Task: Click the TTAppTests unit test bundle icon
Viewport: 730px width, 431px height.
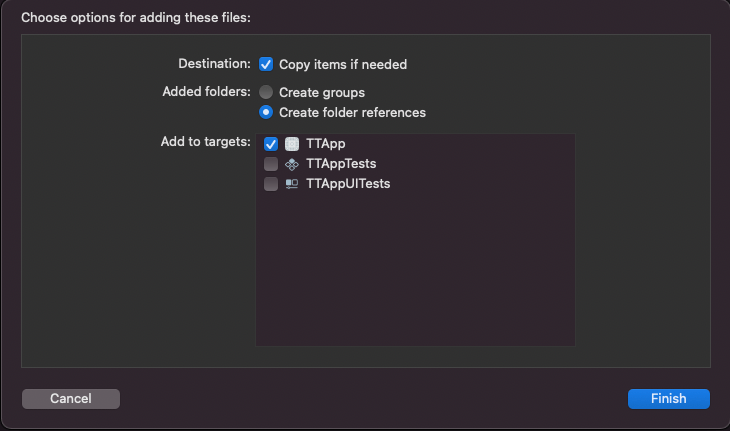Action: [x=292, y=164]
